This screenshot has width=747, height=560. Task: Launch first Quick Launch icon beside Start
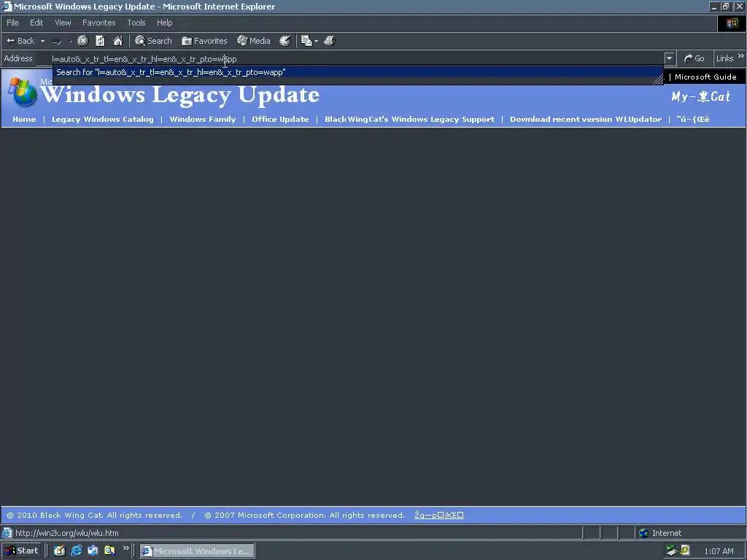point(59,551)
